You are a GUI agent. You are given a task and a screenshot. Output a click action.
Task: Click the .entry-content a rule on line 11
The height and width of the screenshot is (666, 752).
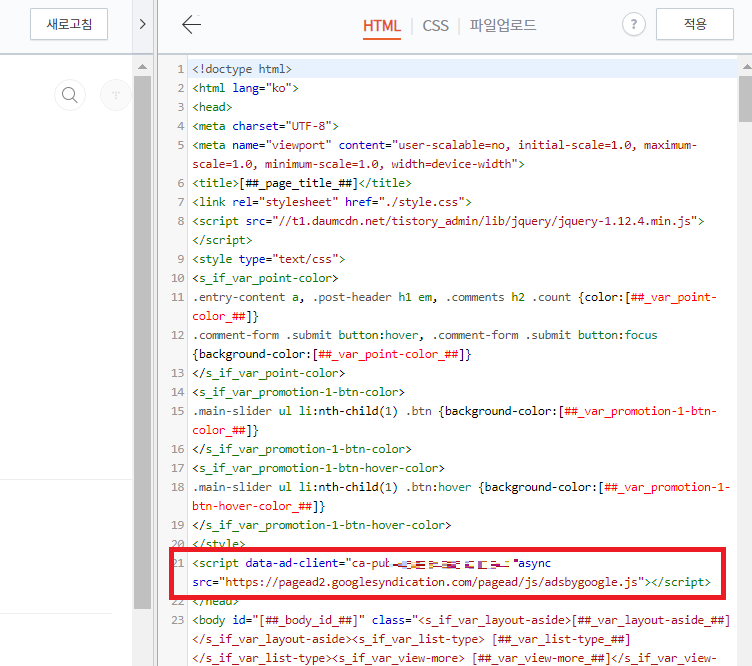pyautogui.click(x=454, y=306)
